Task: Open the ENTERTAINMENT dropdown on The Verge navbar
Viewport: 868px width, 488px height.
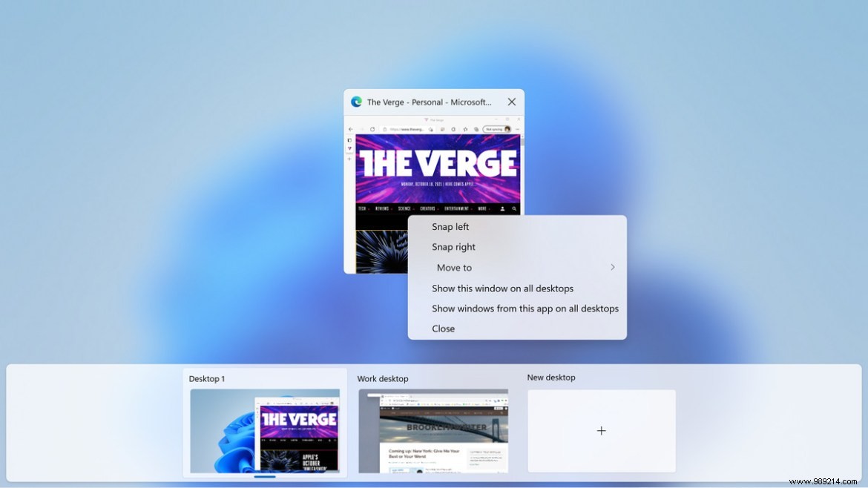Action: (x=456, y=208)
